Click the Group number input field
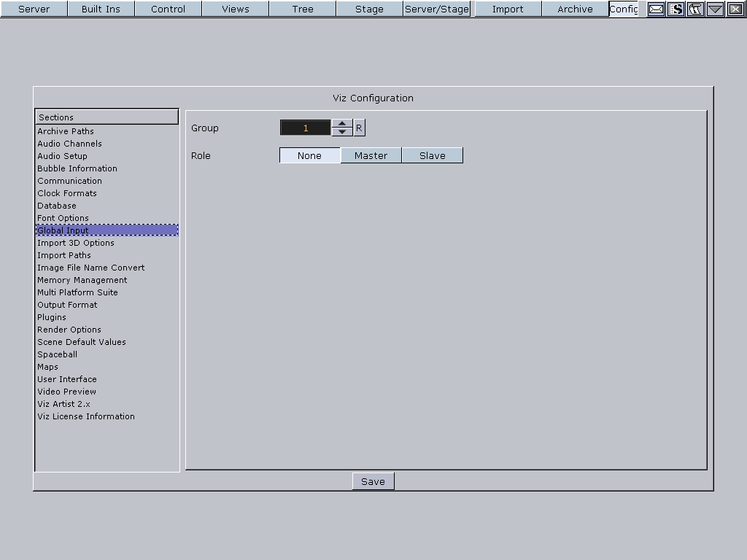 click(306, 128)
